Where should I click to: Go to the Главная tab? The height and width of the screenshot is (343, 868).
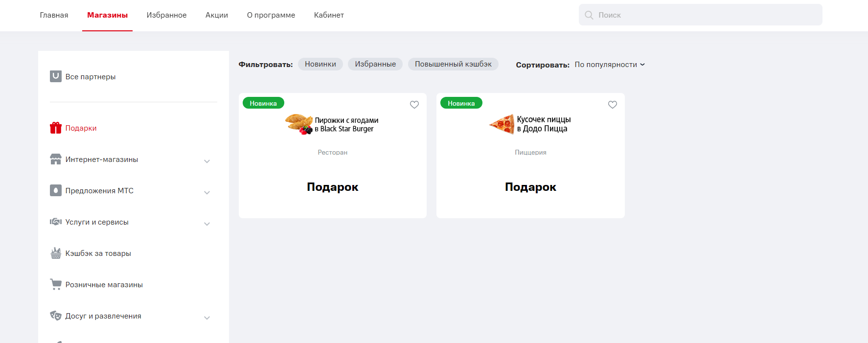click(x=54, y=15)
